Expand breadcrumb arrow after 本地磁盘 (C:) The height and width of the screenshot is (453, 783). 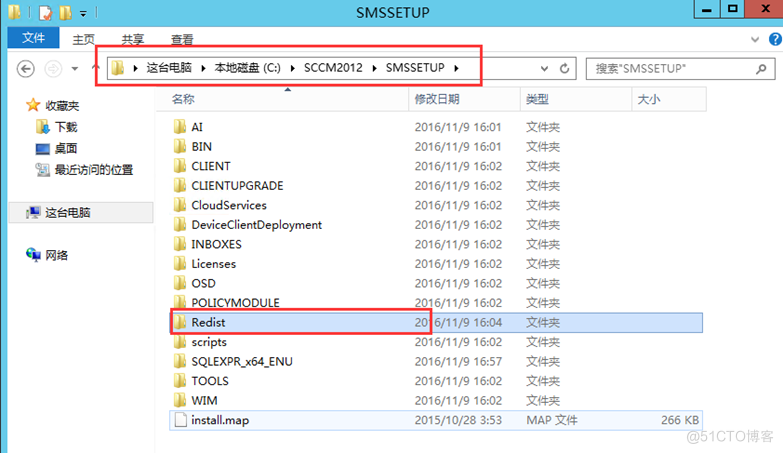click(293, 68)
